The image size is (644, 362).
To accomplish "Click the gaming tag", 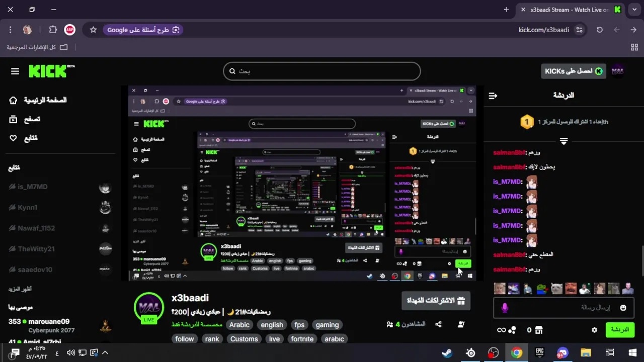I will [x=327, y=325].
